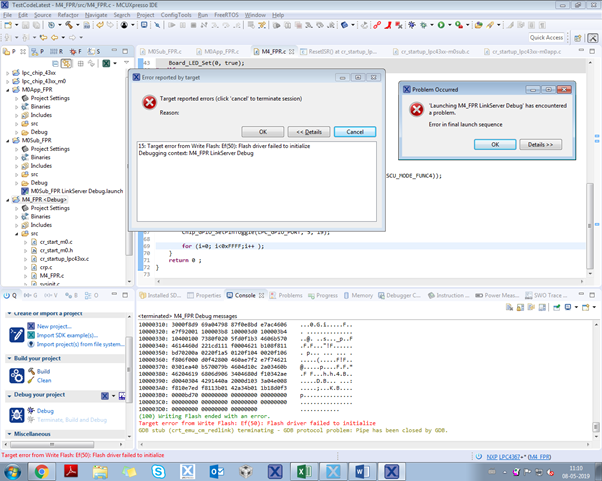Viewport: 602px width, 481px height.
Task: Open the Windows Start menu
Action: pyautogui.click(x=12, y=472)
